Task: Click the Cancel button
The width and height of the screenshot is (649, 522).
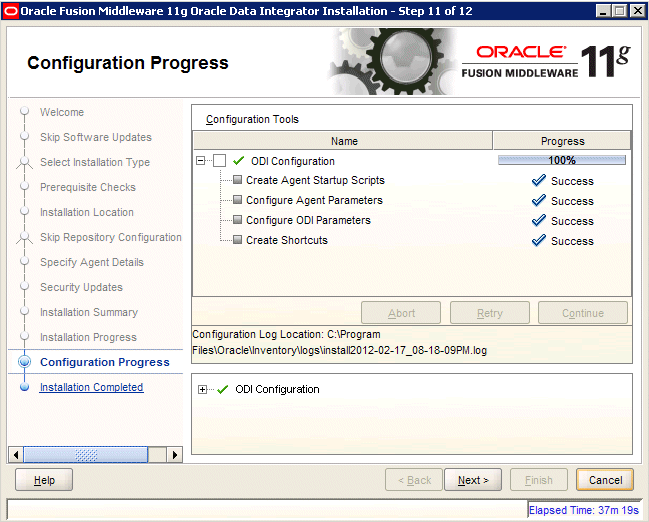Action: [x=605, y=480]
